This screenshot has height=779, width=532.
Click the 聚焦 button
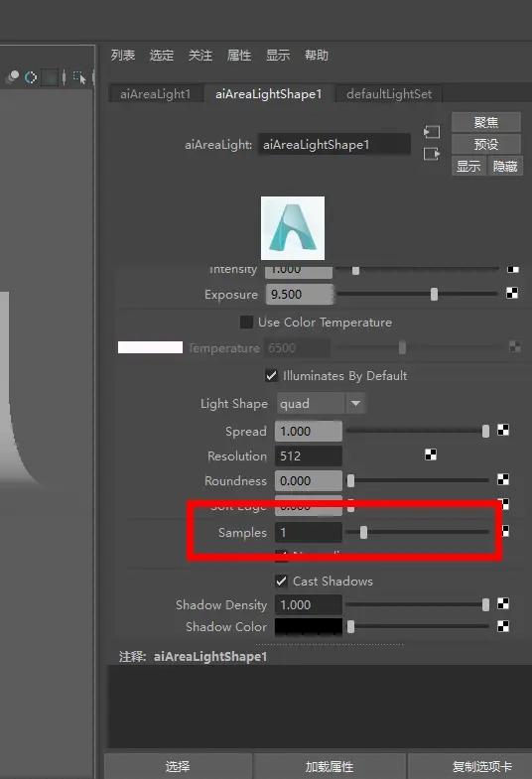pyautogui.click(x=486, y=122)
